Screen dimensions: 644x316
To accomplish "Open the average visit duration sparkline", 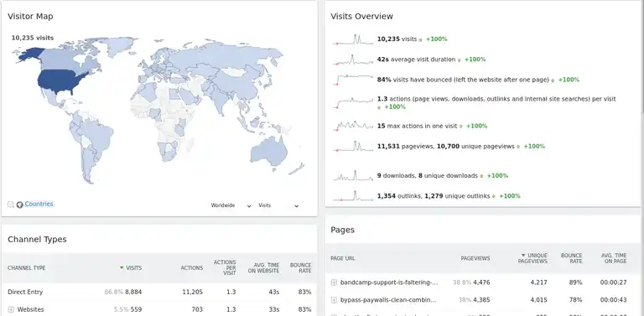I will click(353, 60).
